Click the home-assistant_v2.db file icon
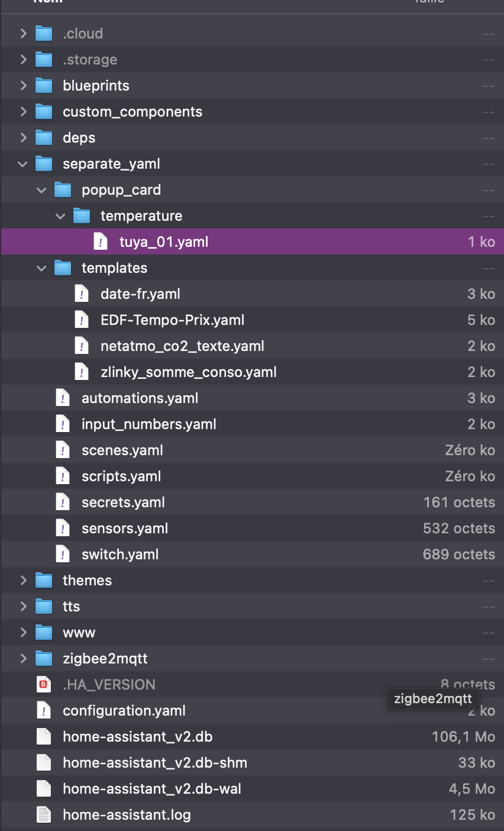Viewport: 504px width, 831px height. (44, 737)
